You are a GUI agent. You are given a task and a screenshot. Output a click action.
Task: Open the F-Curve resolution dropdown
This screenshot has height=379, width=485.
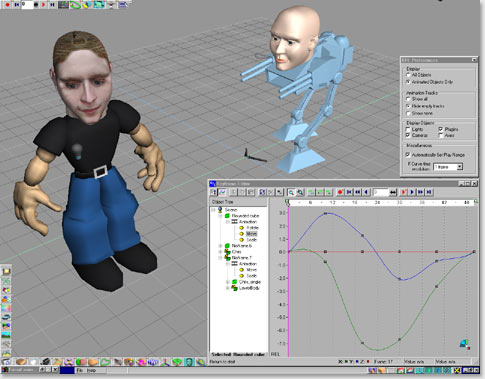[x=460, y=167]
